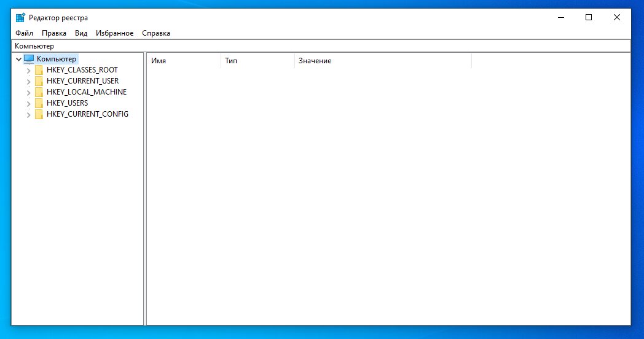Image resolution: width=644 pixels, height=339 pixels.
Task: Minimize the Registry Editor window
Action: pos(561,18)
